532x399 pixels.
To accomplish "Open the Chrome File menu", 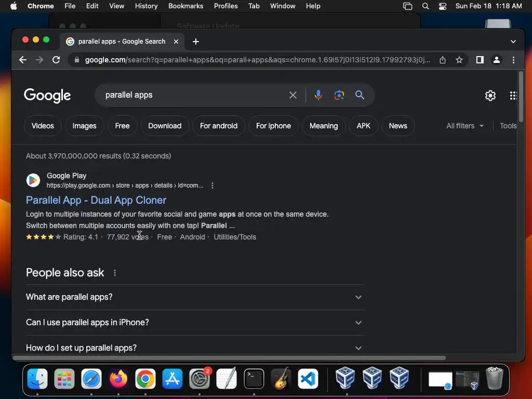I will 70,6.
